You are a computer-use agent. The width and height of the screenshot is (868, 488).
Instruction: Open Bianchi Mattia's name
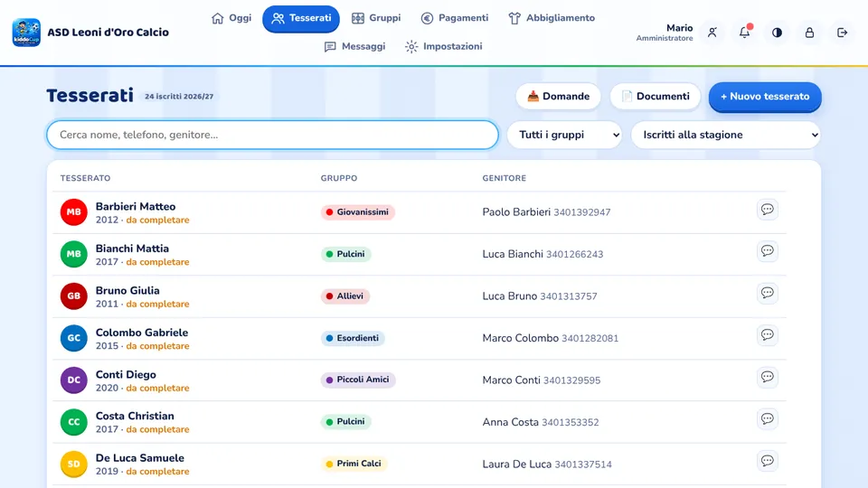132,249
